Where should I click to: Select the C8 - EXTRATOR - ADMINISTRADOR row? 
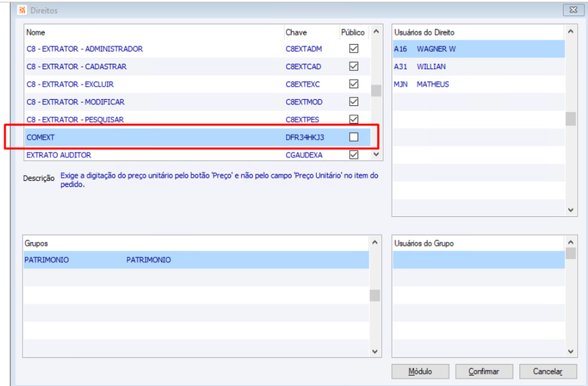click(198, 49)
